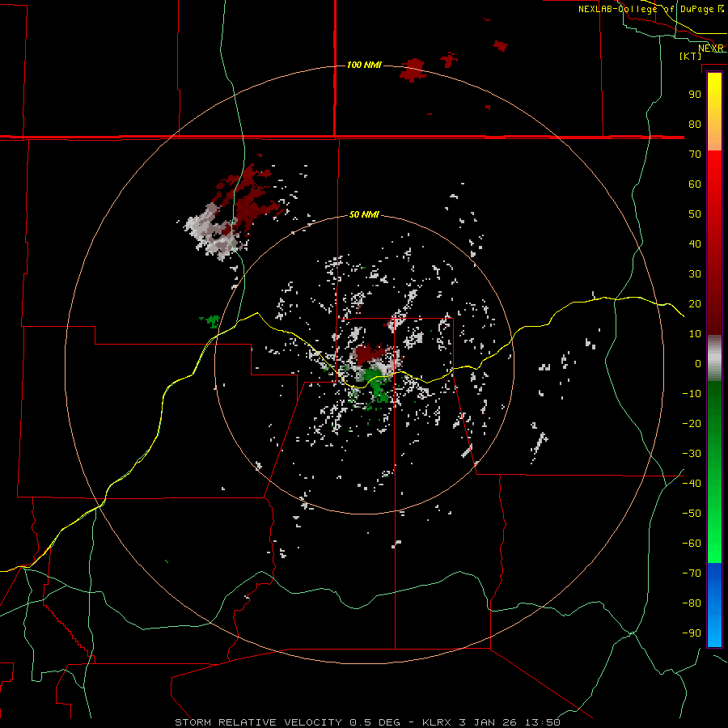Click the red segment of the color bar

click(714, 243)
